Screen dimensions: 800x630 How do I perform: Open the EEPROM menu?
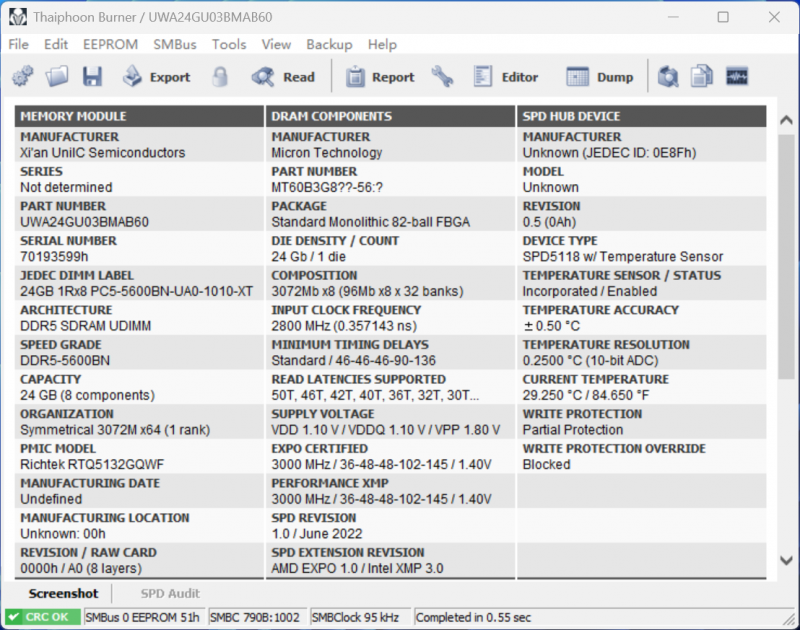pyautogui.click(x=110, y=44)
